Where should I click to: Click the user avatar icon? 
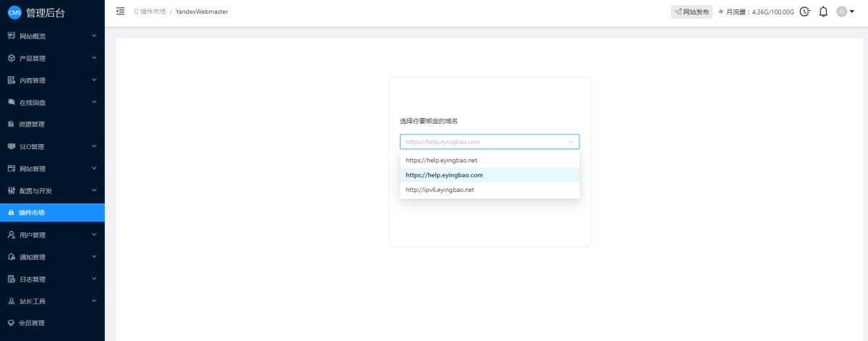841,12
